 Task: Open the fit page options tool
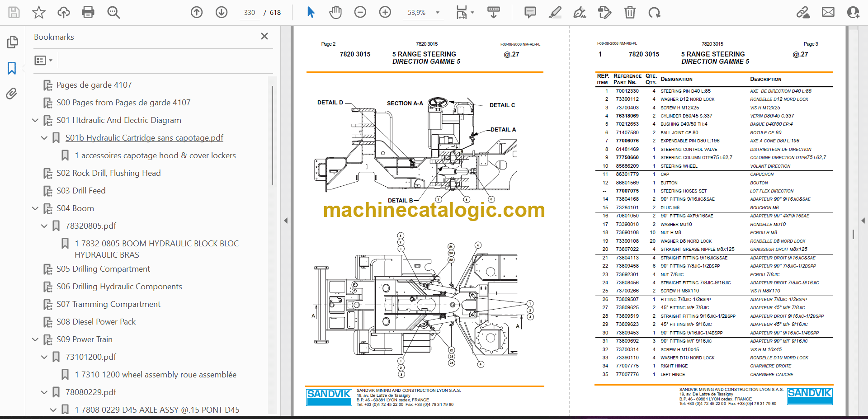(465, 12)
